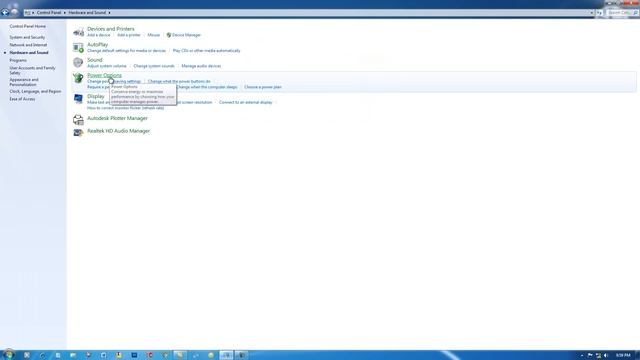The width and height of the screenshot is (640, 360).
Task: Click the Power Options battery icon
Action: coord(78,78)
